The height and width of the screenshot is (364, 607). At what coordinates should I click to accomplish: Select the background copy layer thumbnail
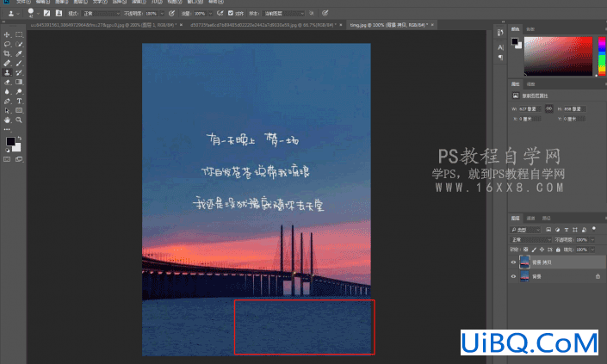coord(524,262)
